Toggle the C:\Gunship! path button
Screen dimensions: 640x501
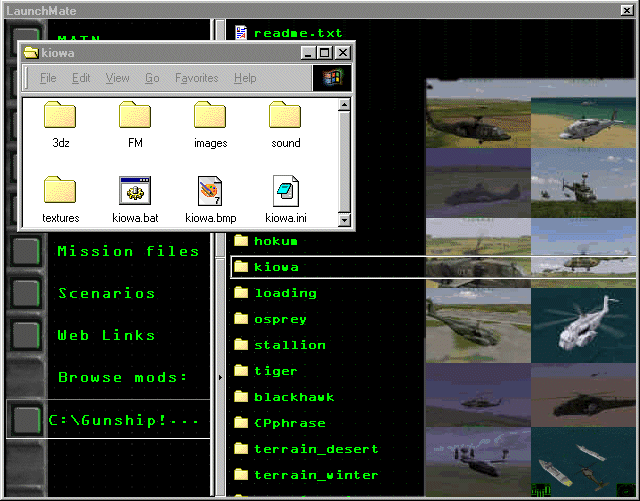click(x=26, y=420)
